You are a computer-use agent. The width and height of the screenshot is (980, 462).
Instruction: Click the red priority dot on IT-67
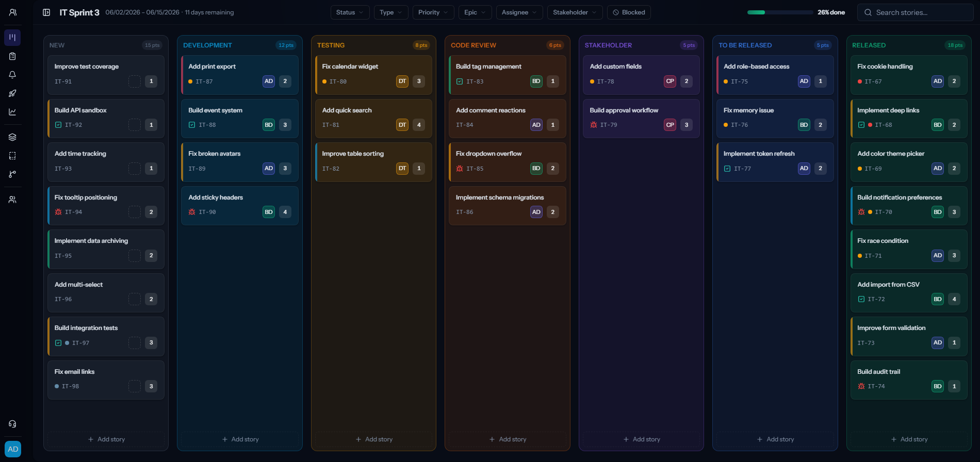point(860,81)
